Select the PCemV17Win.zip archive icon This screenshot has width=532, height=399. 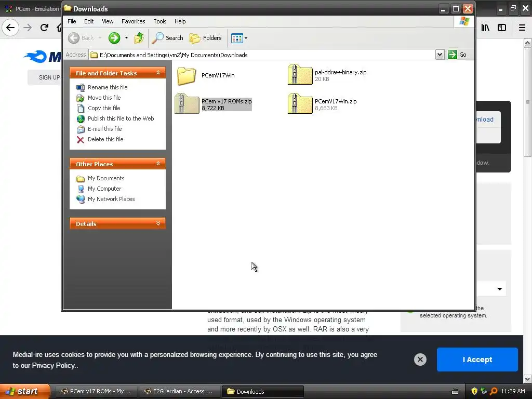(x=300, y=104)
